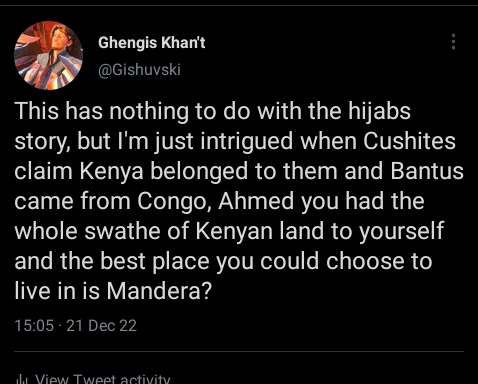Click the word belonged in the tweet

(199, 171)
